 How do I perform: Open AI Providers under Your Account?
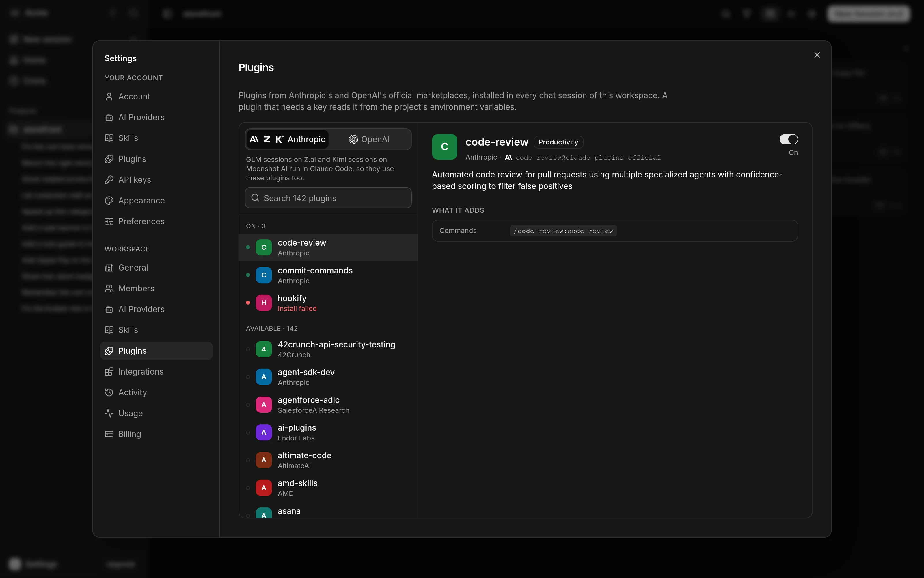156,117
